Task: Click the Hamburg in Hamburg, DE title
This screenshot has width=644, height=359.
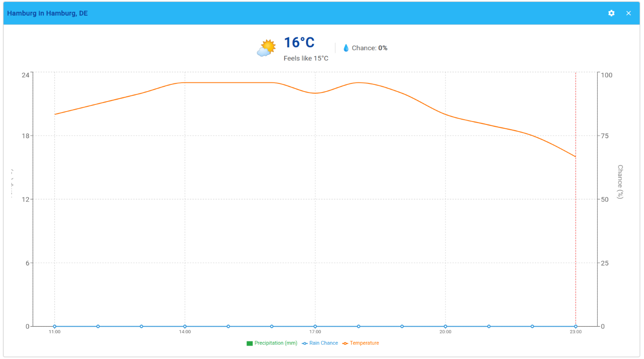Action: pyautogui.click(x=47, y=13)
